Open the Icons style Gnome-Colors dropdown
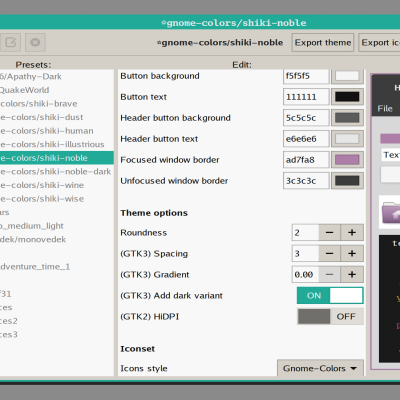400x400 pixels. [x=320, y=368]
